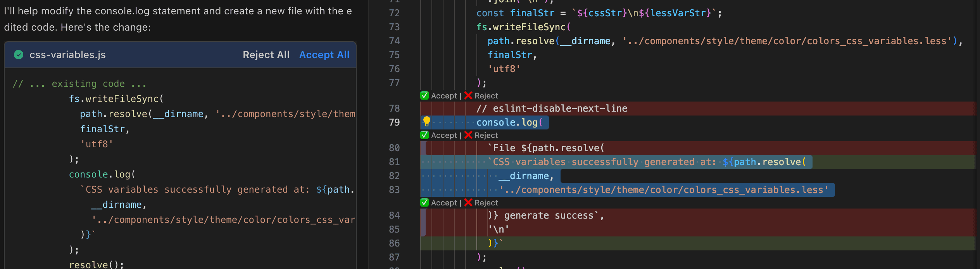The width and height of the screenshot is (980, 269).
Task: Click Reject above line 78
Action: (x=486, y=96)
